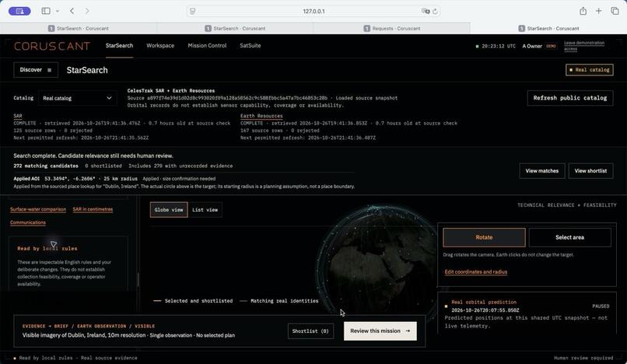Open SatSuite navigation item

click(x=250, y=46)
